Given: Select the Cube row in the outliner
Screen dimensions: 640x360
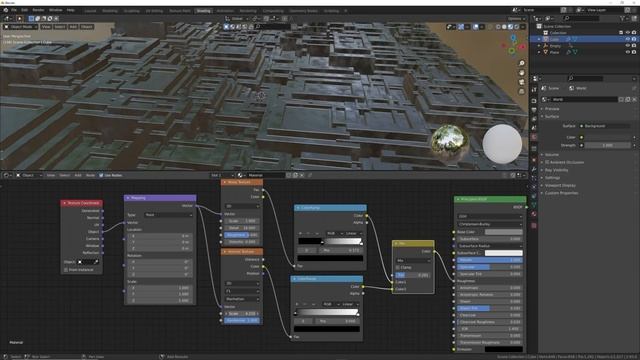Looking at the screenshot, I should (583, 39).
